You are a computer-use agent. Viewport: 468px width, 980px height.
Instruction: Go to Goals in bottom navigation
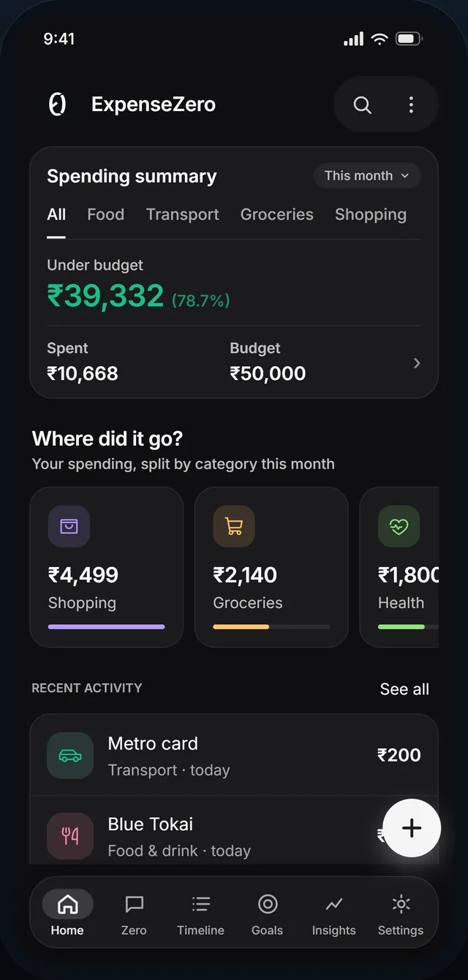coord(267,914)
